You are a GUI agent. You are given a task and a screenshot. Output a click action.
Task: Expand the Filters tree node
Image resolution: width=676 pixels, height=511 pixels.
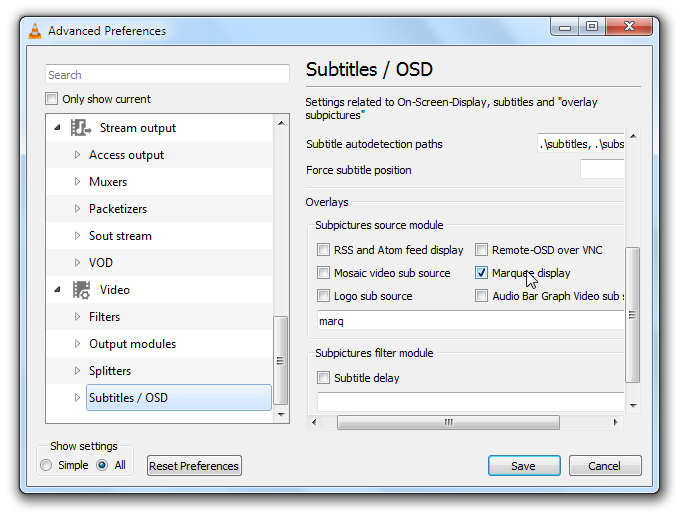tap(77, 317)
